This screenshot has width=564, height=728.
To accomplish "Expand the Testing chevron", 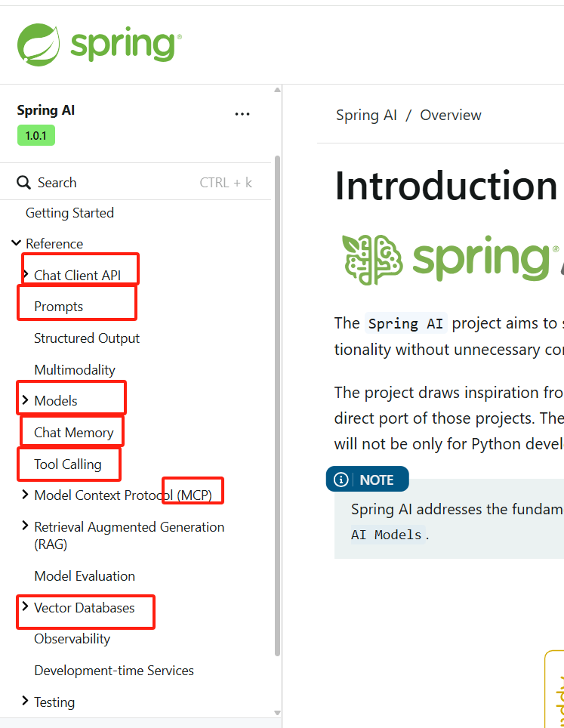I will coord(26,701).
